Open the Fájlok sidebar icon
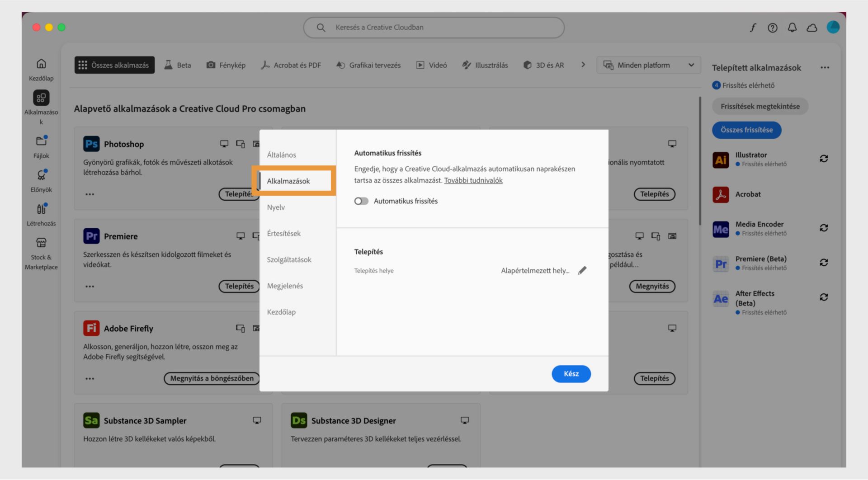This screenshot has height=480, width=868. pyautogui.click(x=41, y=141)
